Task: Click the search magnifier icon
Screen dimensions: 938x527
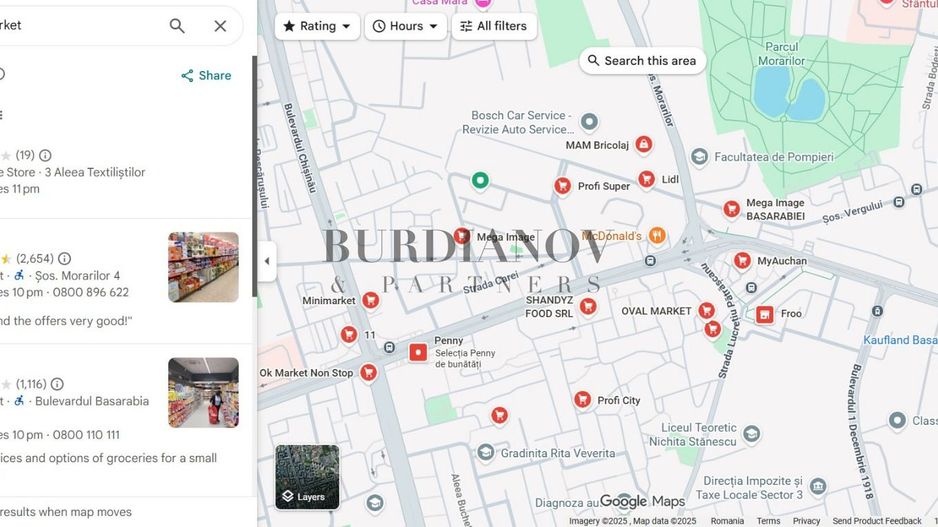Action: 177,26
